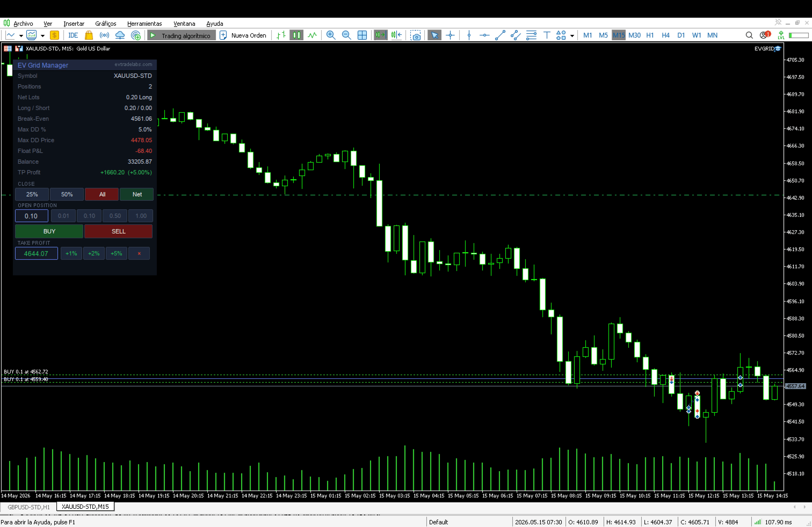Click the lot size 0.10 input field
Viewport: 812px width, 527px height.
coord(31,216)
